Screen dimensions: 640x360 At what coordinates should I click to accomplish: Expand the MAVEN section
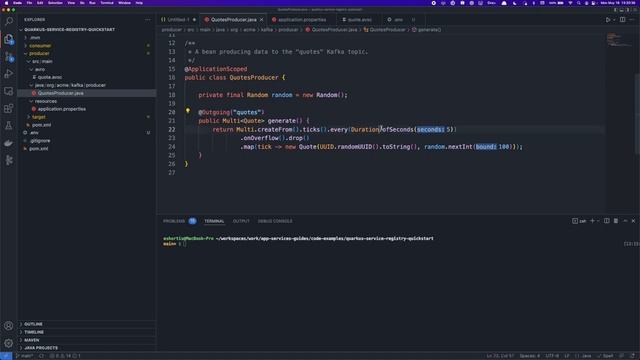[x=87, y=340]
